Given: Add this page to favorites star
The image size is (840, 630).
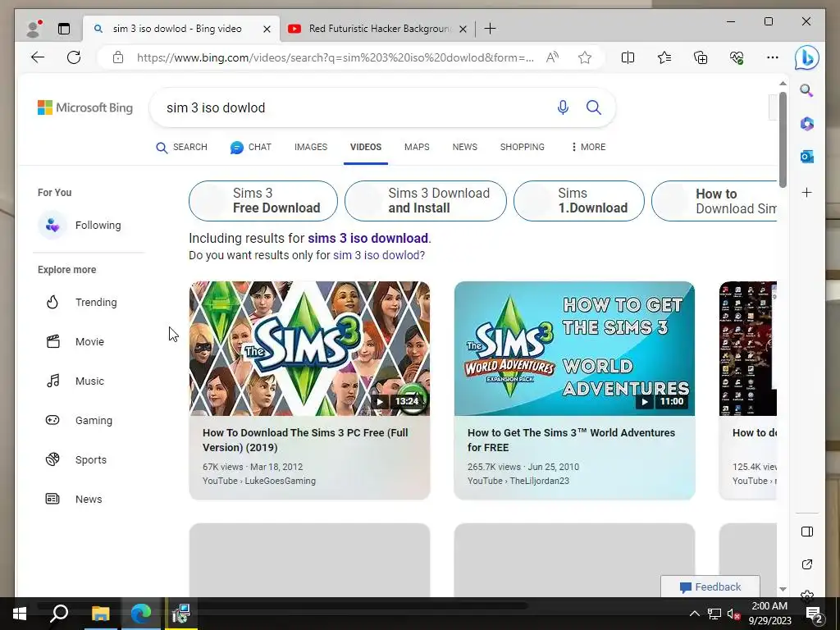Looking at the screenshot, I should [x=584, y=57].
